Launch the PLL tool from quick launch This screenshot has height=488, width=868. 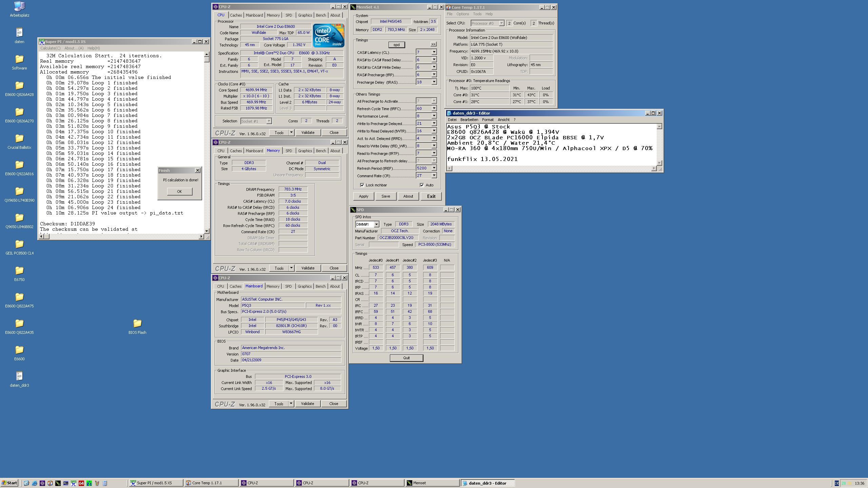66,483
